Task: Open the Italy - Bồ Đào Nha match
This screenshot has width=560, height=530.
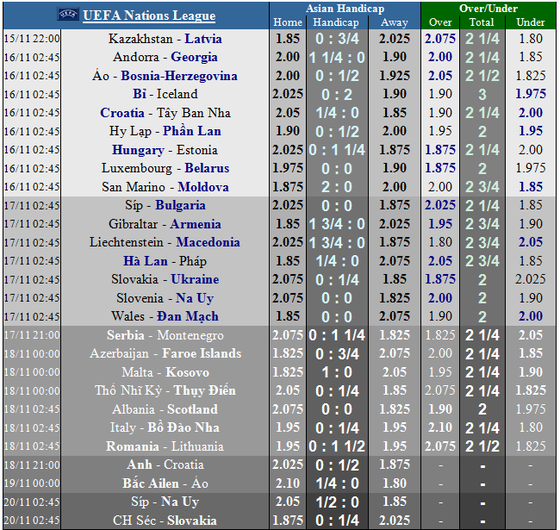Action: [x=165, y=428]
